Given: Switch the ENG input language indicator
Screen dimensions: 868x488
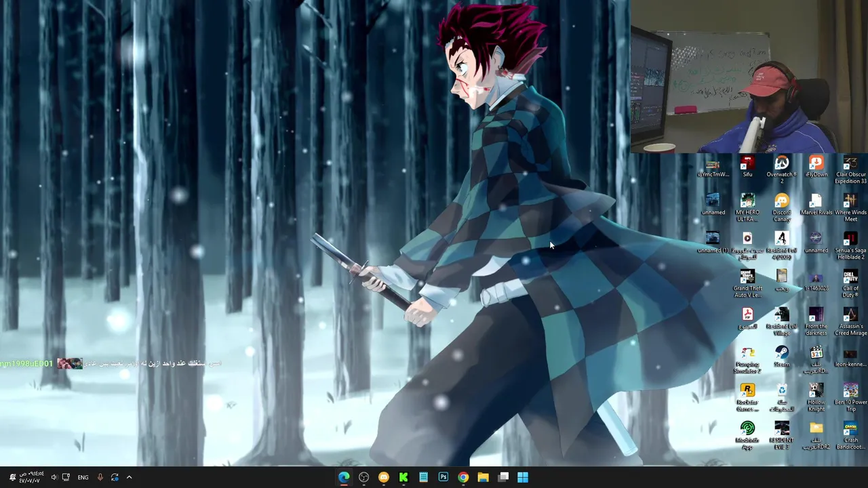Looking at the screenshot, I should click(x=83, y=477).
